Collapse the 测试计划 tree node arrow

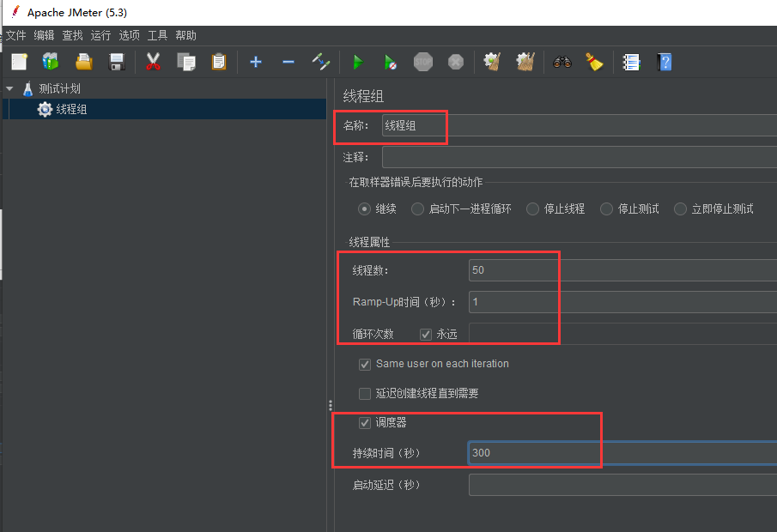point(10,88)
